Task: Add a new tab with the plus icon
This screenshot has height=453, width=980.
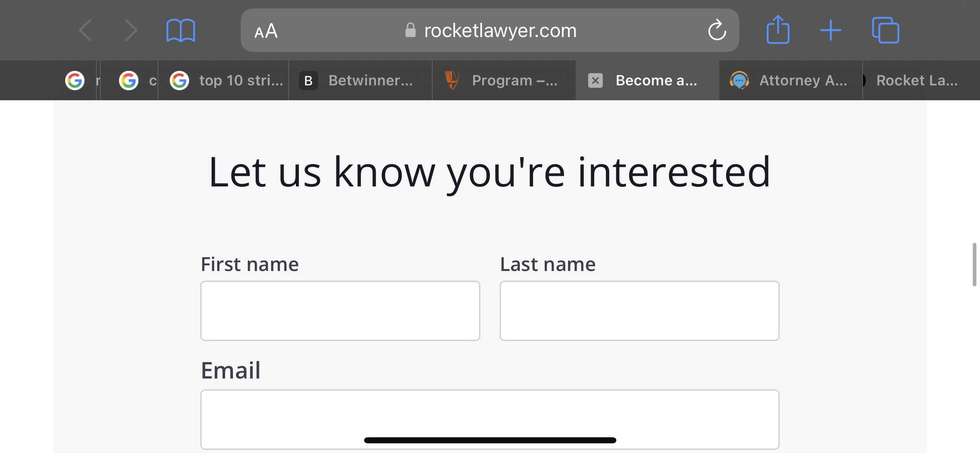Action: click(x=831, y=30)
